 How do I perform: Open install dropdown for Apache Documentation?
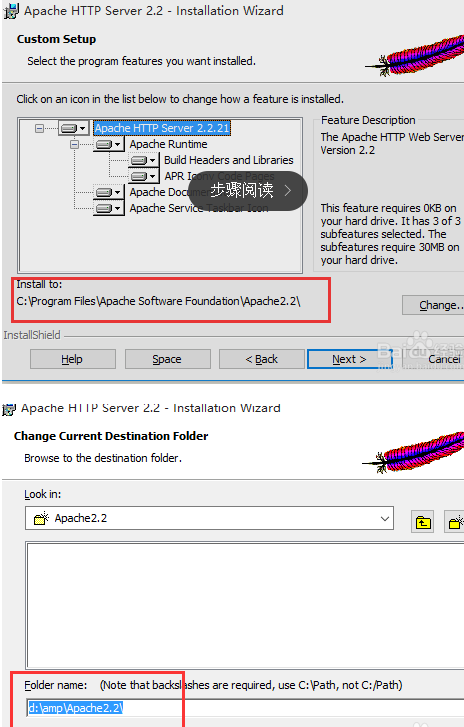pos(109,192)
